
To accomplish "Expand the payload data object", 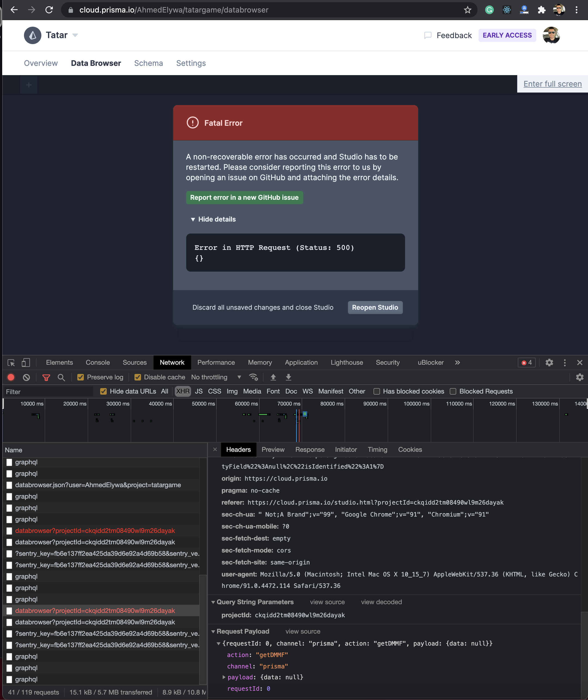I will point(224,677).
